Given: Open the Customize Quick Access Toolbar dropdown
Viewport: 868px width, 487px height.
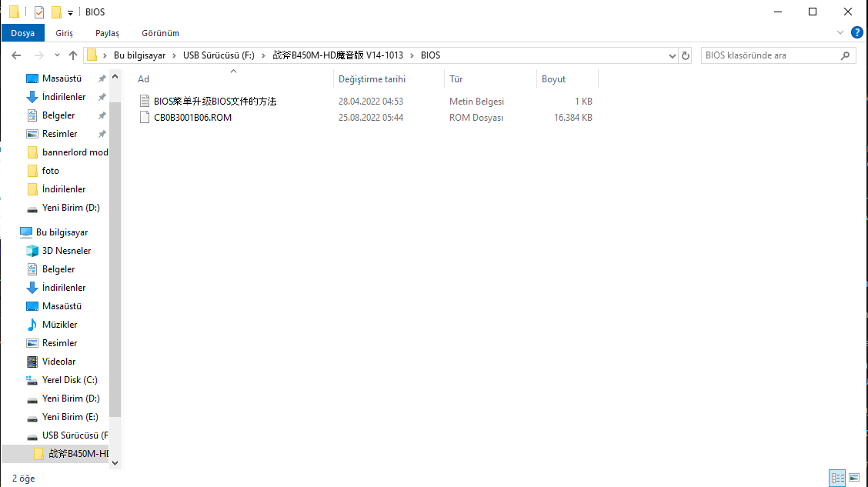Looking at the screenshot, I should click(70, 12).
